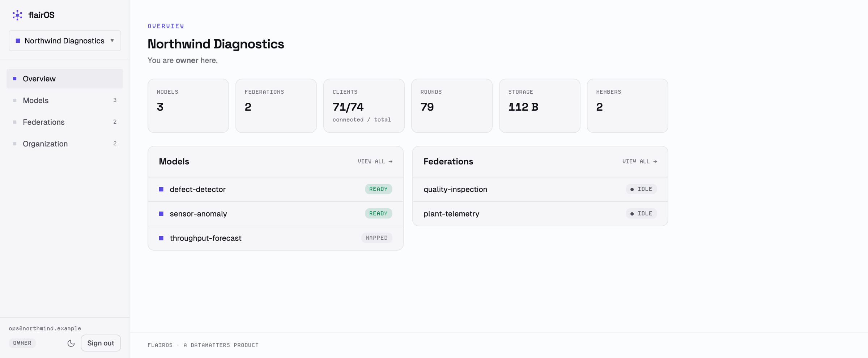The image size is (868, 358).
Task: Click the Models count badge in sidebar
Action: click(x=115, y=100)
